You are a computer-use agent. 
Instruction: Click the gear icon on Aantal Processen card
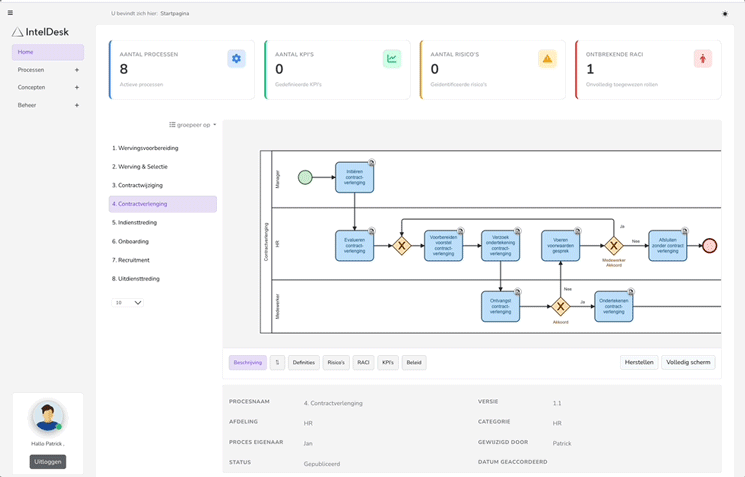(x=236, y=59)
